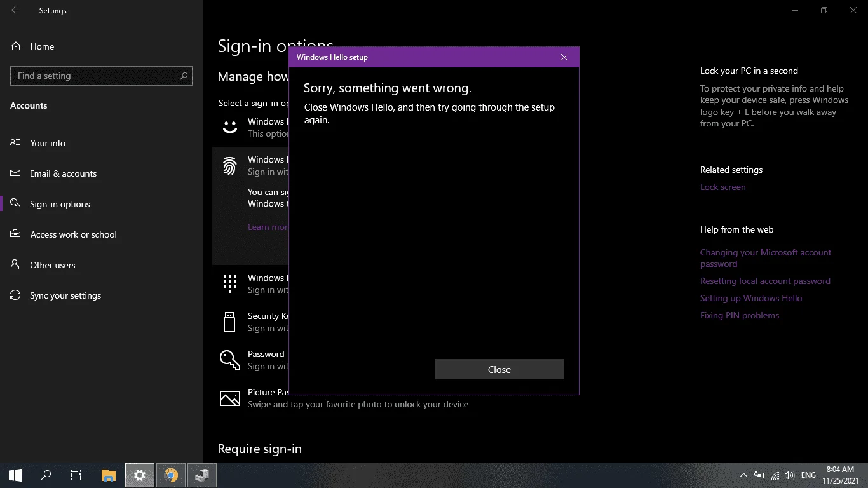The width and height of the screenshot is (868, 488).
Task: Open Chrome from the taskbar
Action: coord(171,475)
